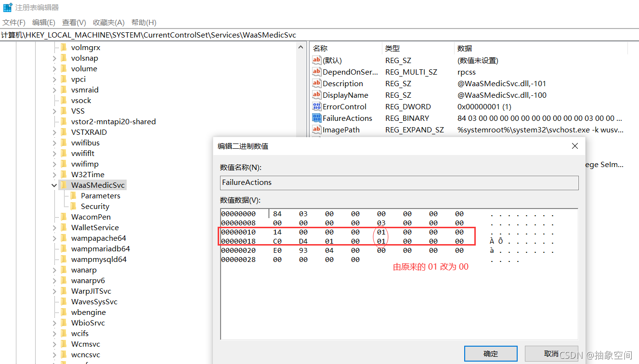Expand the volume tree node
This screenshot has width=639, height=364.
coord(54,69)
